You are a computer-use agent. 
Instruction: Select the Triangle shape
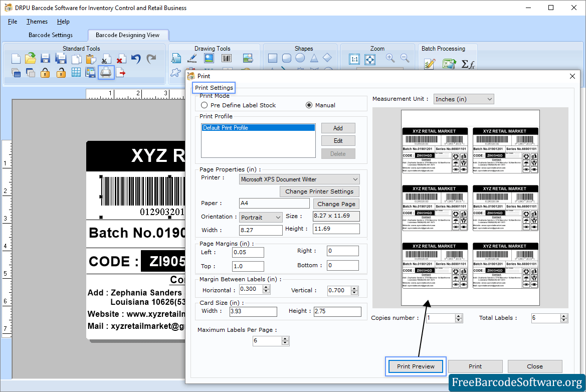pyautogui.click(x=314, y=58)
